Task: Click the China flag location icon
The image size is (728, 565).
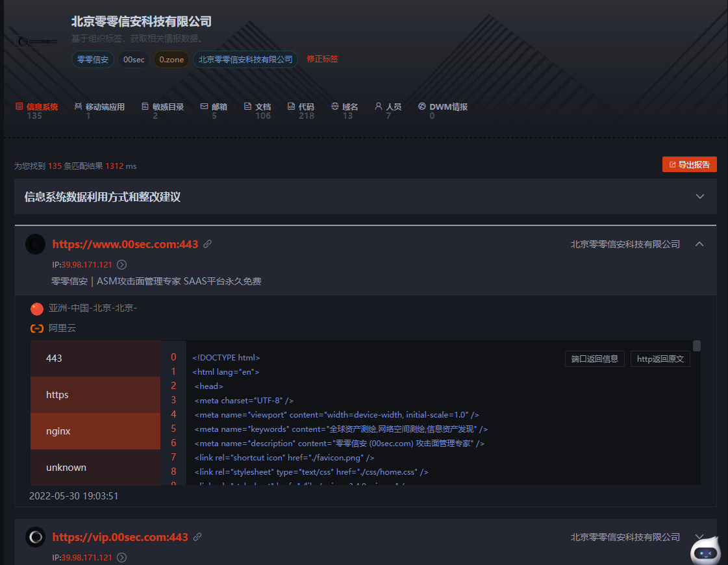Action: tap(36, 308)
